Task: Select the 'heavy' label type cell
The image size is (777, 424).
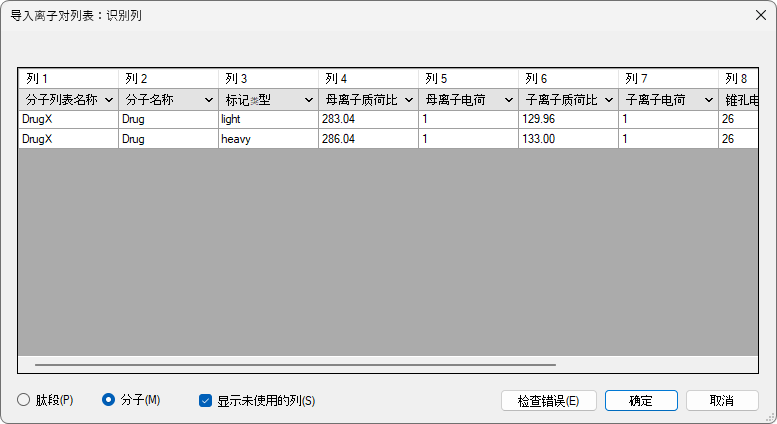Action: click(x=268, y=139)
